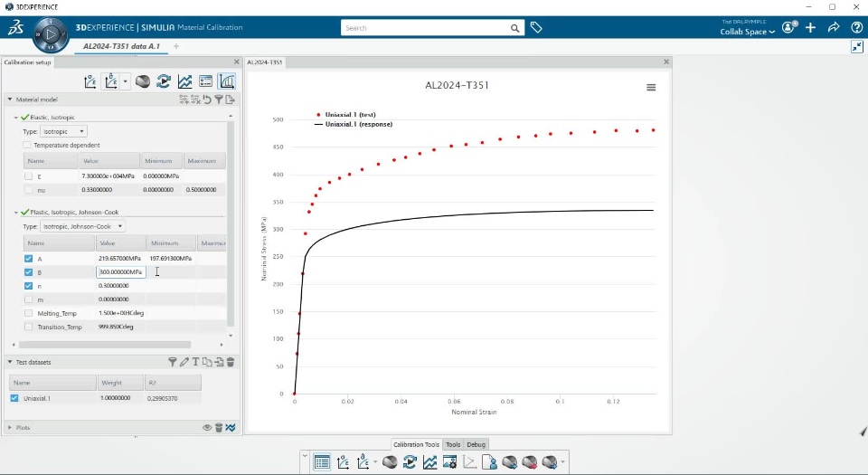Click the material model blob icon in Calibration setup
Viewport: 868px width, 475px height.
[x=143, y=81]
